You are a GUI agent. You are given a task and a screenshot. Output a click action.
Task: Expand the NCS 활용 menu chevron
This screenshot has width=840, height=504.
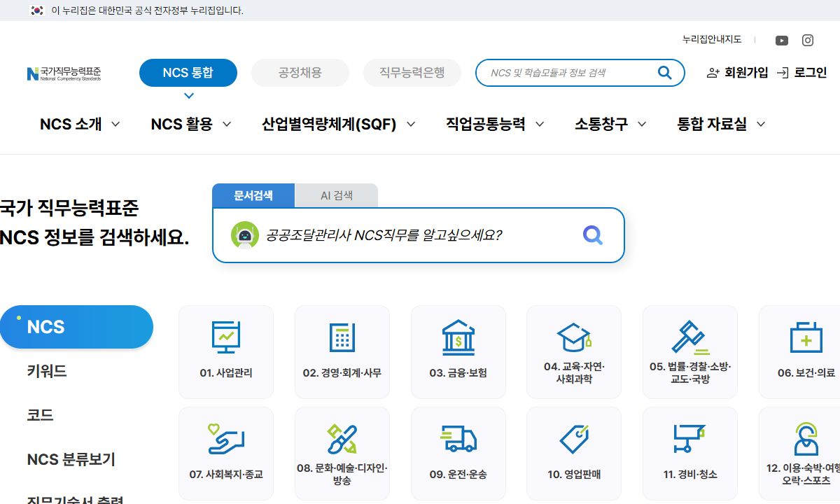(x=227, y=125)
